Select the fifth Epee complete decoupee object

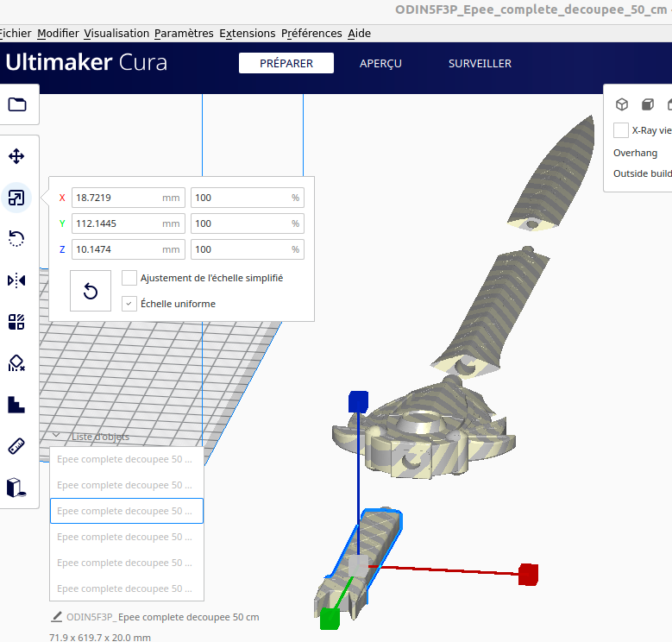(127, 563)
